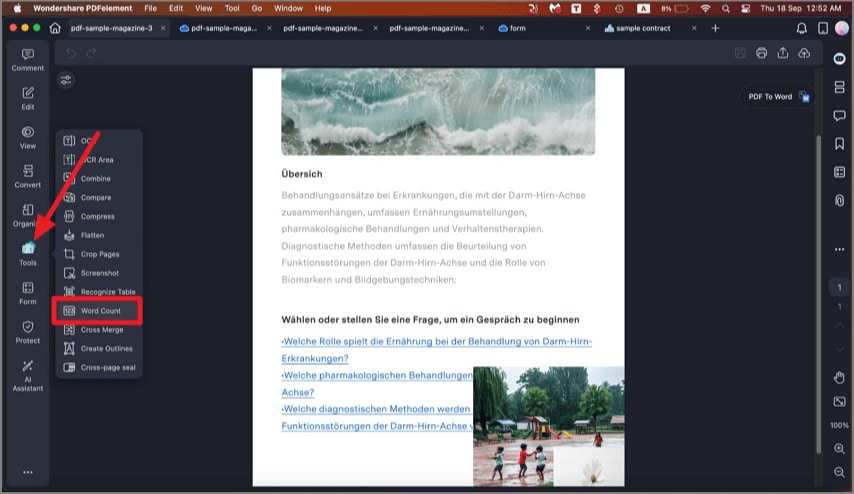The height and width of the screenshot is (494, 854).
Task: Open link about Ernährung bei Darm-Hirn-Erkrankungen
Action: 436,350
